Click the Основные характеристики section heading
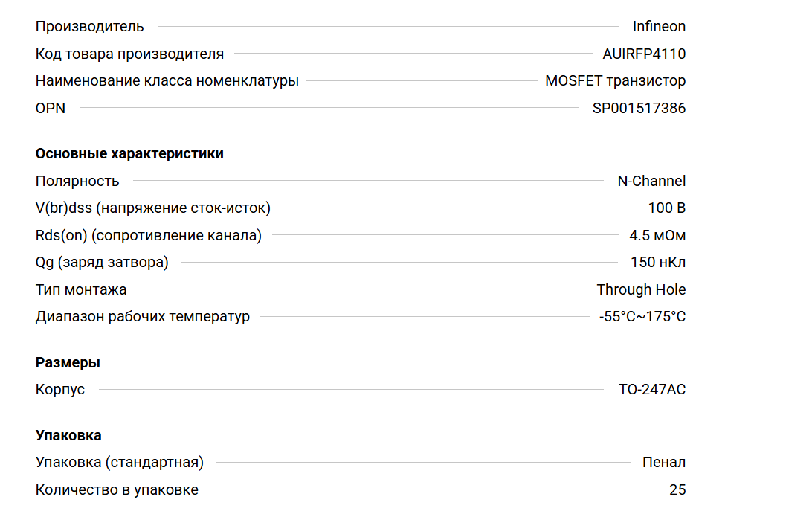 click(x=129, y=154)
